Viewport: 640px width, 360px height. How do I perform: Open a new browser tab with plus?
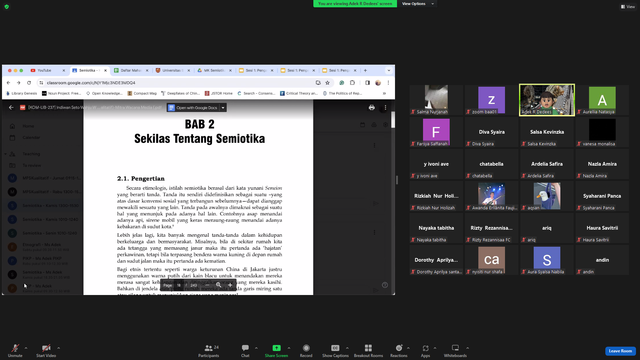coord(365,70)
